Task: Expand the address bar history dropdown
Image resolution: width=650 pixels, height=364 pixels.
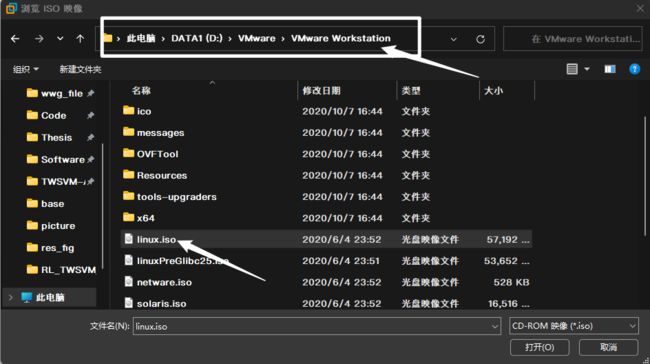Action: 454,39
